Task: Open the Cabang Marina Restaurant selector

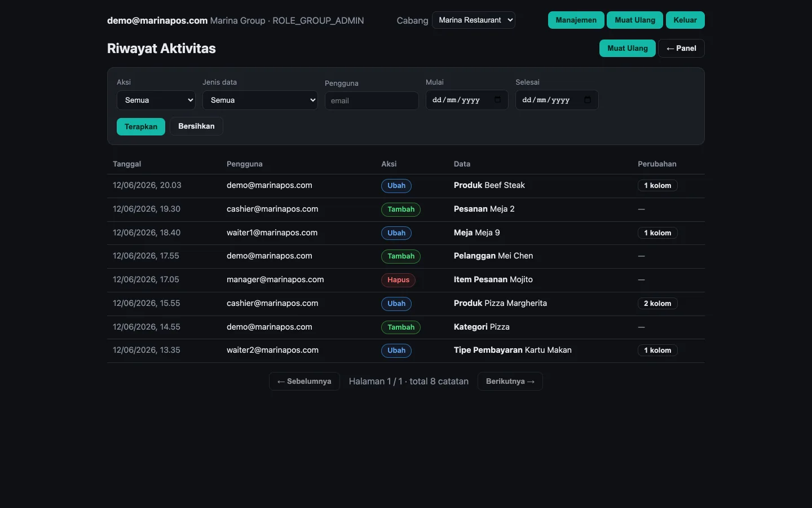Action: [474, 20]
